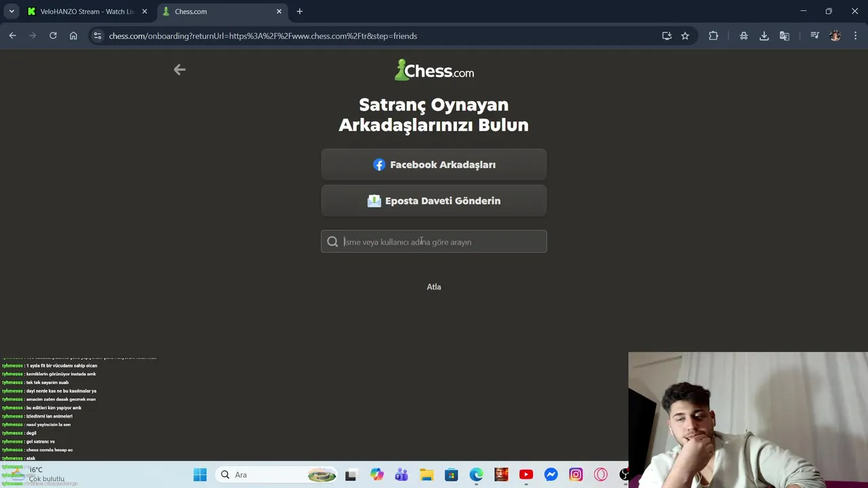Open Microsoft Store from taskbar
This screenshot has height=488, width=868.
[452, 475]
